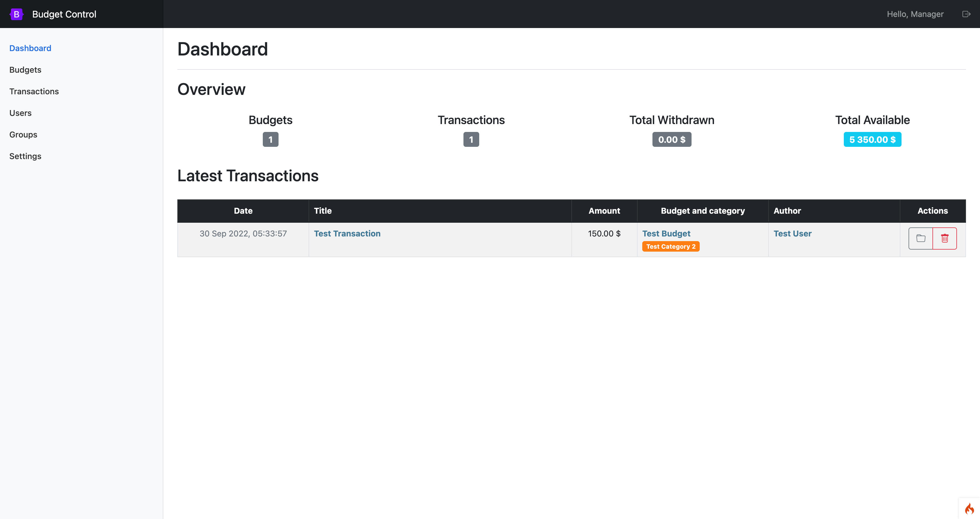Click the Hello, Manager greeting text
This screenshot has height=519, width=980.
coord(915,14)
